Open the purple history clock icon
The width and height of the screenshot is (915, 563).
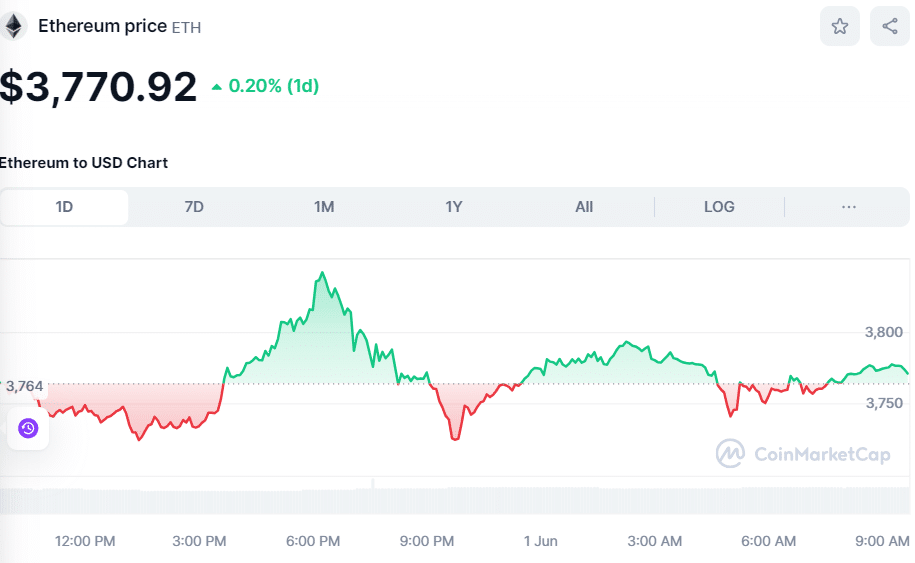27,428
